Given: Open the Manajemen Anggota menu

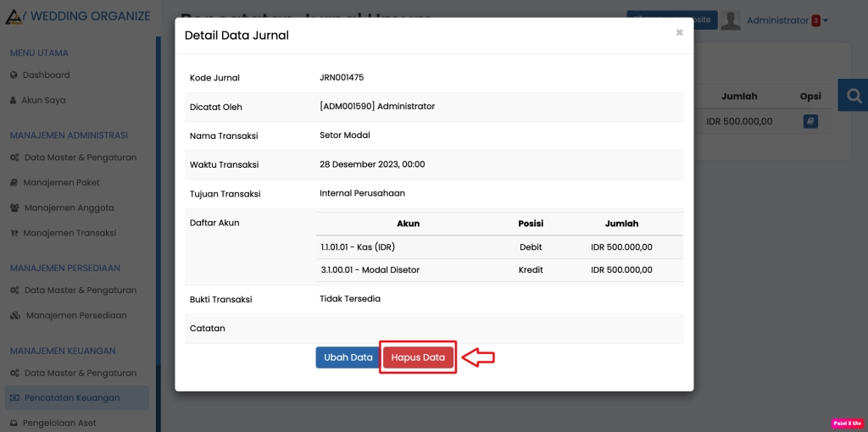Looking at the screenshot, I should click(63, 208).
